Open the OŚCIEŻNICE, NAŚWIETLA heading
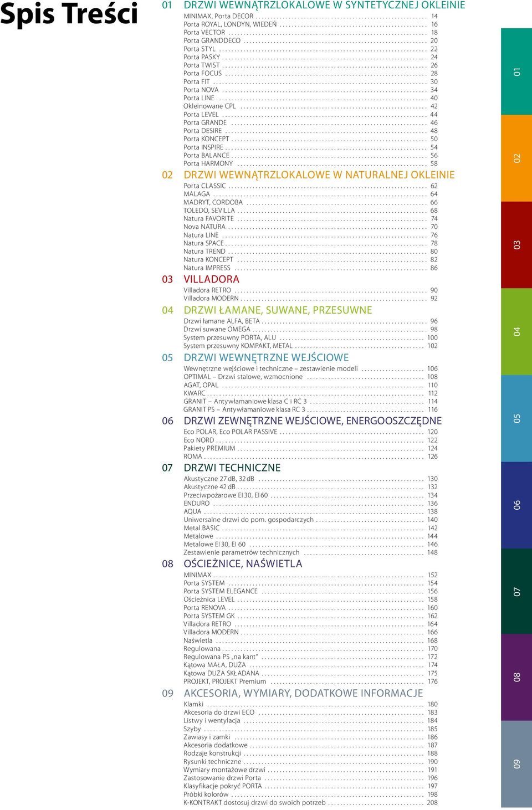The image size is (532, 810). (x=243, y=563)
